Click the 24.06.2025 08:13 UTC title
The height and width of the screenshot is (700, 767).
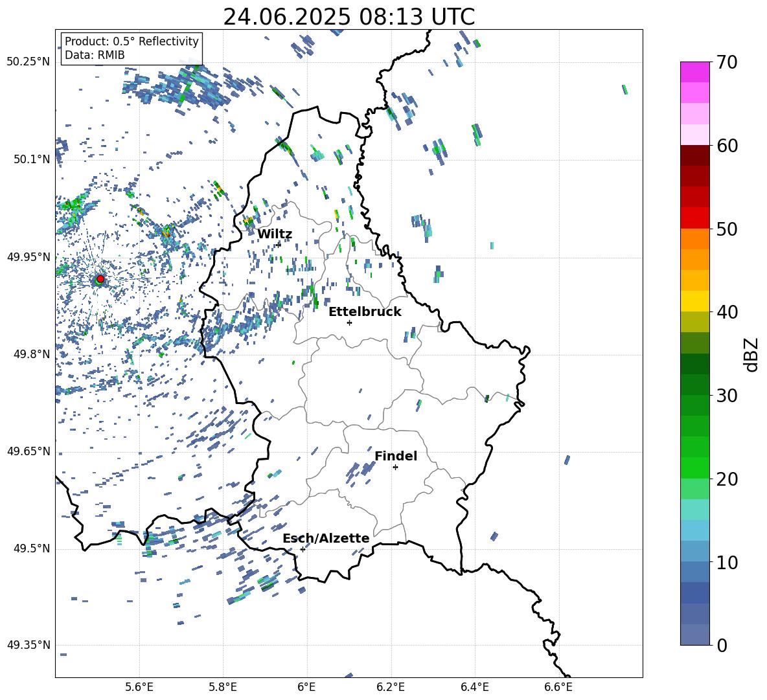click(349, 17)
